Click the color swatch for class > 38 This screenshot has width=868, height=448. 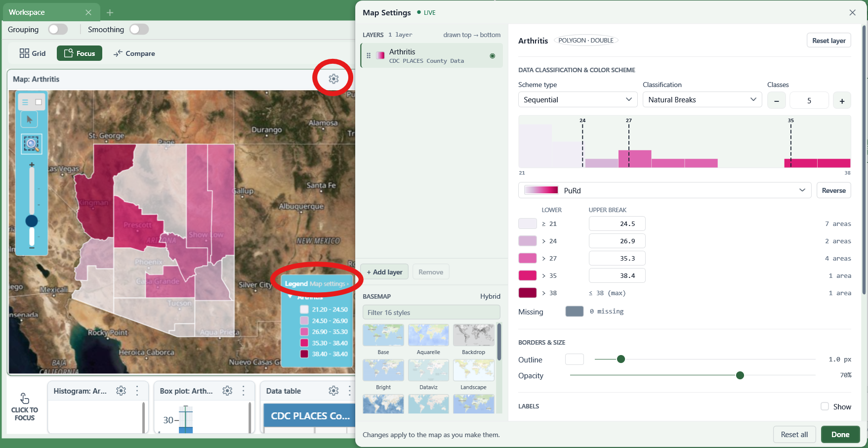point(528,293)
